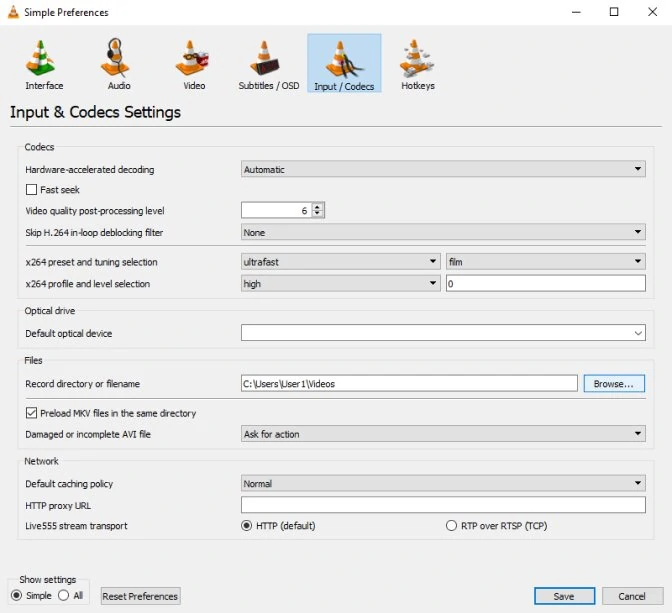This screenshot has width=672, height=613.
Task: Open the Interface preferences cone icon
Action: click(x=40, y=57)
